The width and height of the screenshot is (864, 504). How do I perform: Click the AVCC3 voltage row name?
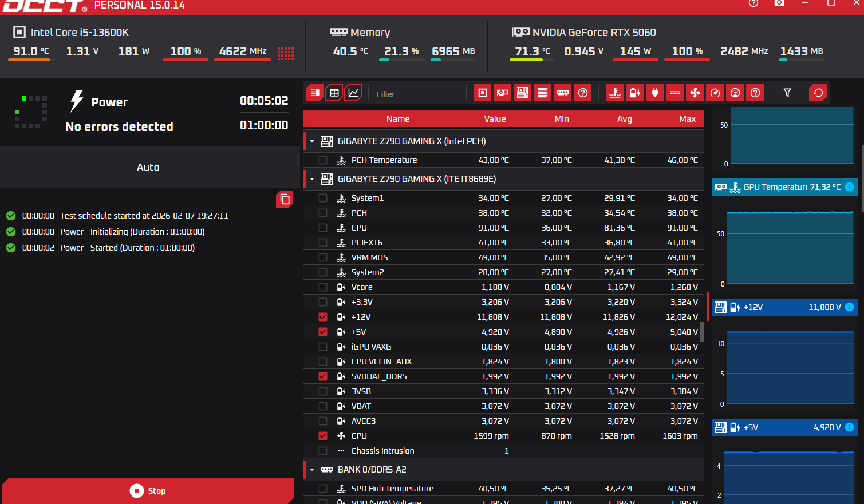[x=364, y=421]
